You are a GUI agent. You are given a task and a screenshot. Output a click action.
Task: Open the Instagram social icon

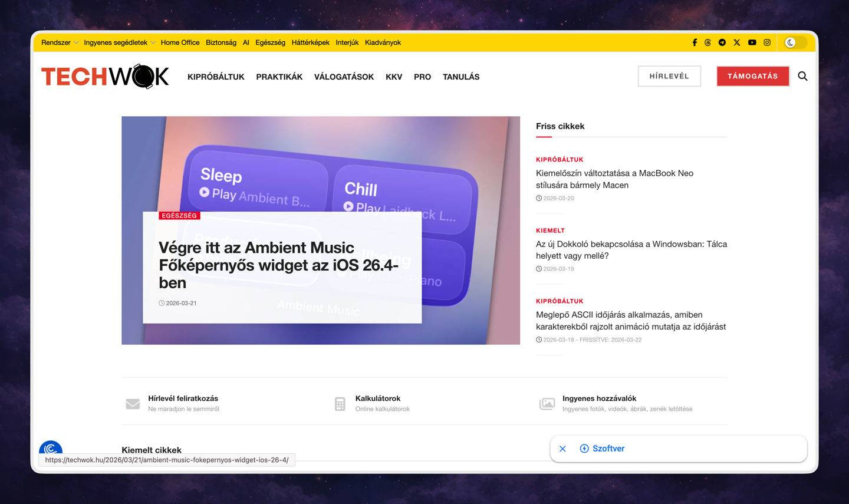(x=767, y=42)
